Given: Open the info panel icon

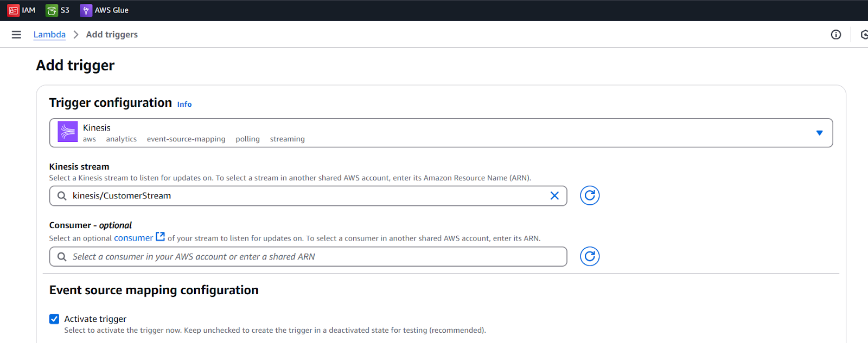Looking at the screenshot, I should pos(836,35).
